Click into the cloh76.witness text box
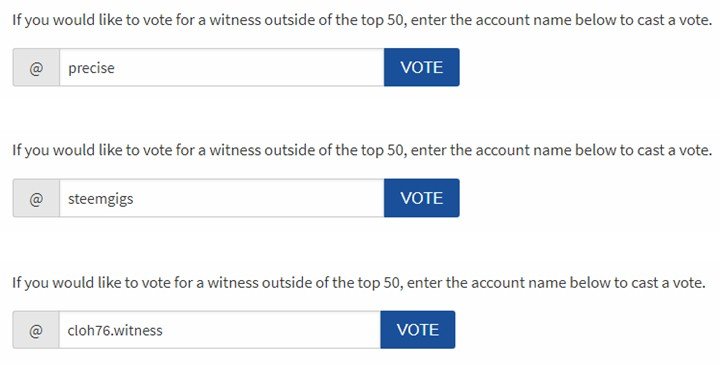Screen dimensions: 720x365 click(x=219, y=330)
